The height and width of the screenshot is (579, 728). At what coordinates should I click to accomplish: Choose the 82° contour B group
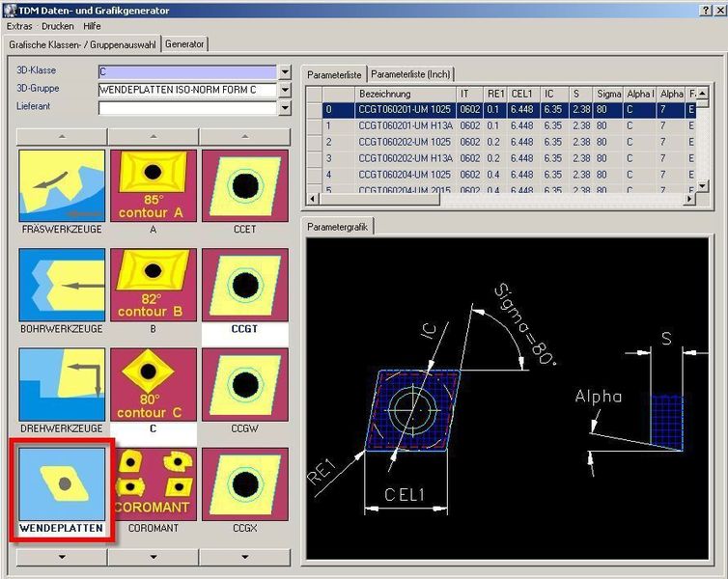pos(153,286)
